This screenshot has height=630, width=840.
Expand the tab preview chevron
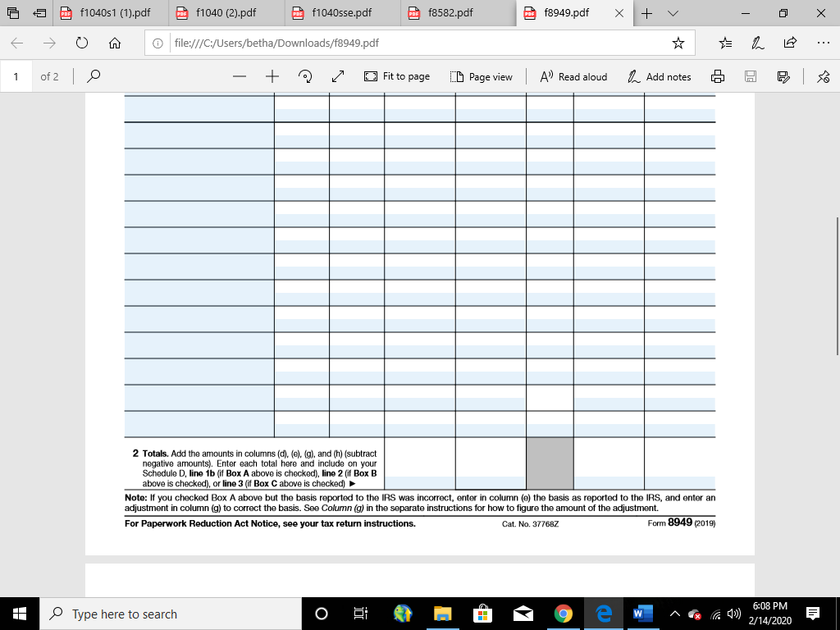[673, 13]
